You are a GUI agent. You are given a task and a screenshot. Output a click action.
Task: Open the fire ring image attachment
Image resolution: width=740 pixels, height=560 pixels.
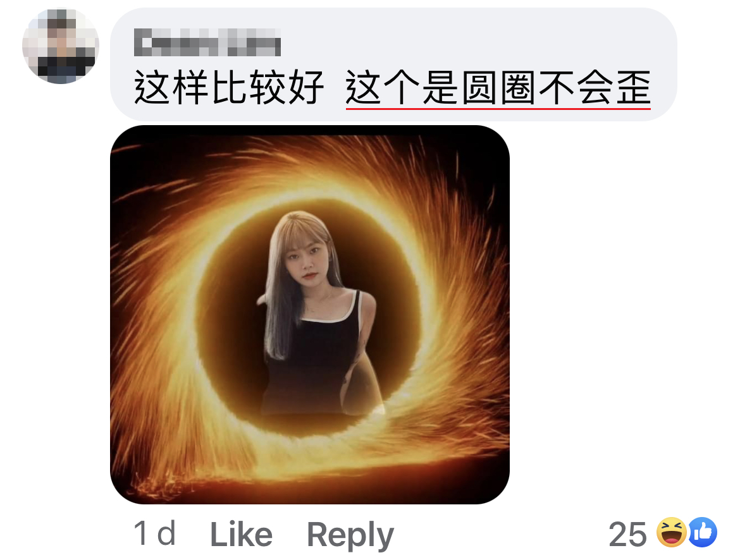click(x=309, y=315)
